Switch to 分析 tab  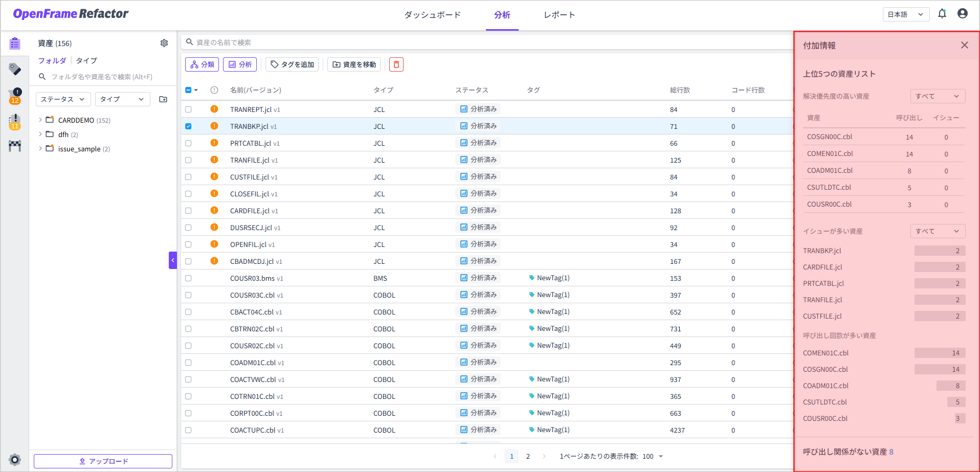coord(502,15)
